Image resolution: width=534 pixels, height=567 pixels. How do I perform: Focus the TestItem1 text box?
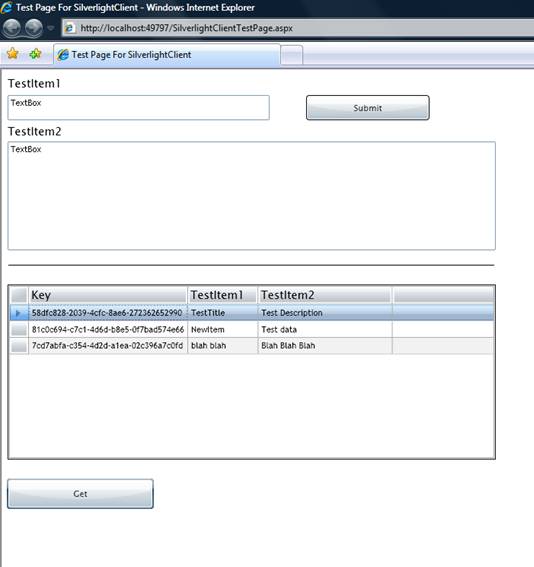click(x=138, y=107)
